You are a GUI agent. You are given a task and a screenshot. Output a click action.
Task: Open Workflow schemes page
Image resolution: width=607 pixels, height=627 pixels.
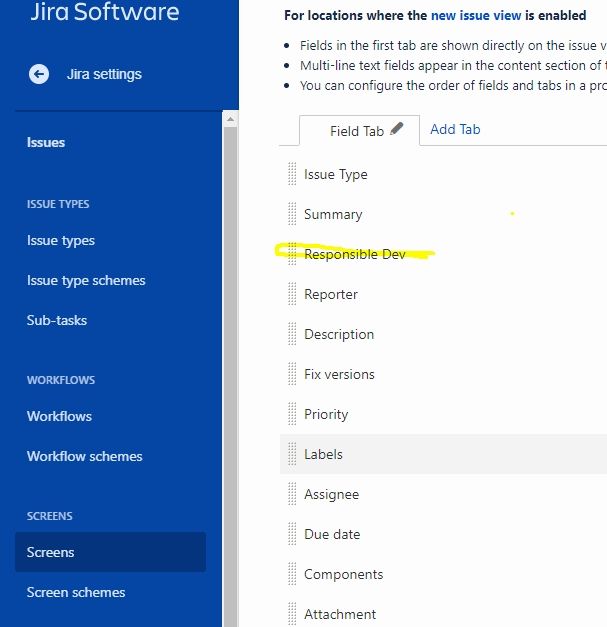[84, 456]
